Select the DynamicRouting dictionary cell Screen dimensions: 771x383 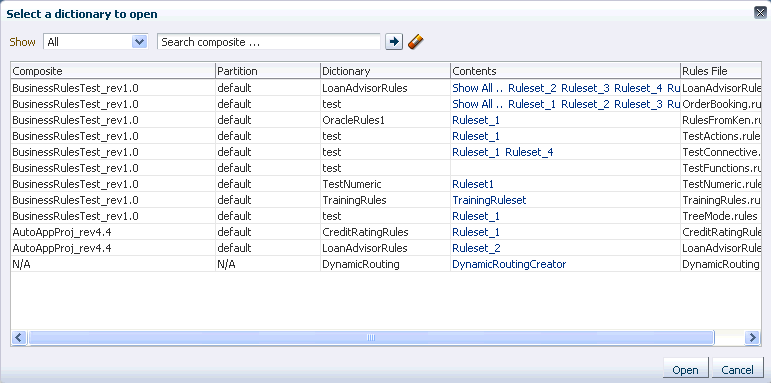pyautogui.click(x=385, y=264)
